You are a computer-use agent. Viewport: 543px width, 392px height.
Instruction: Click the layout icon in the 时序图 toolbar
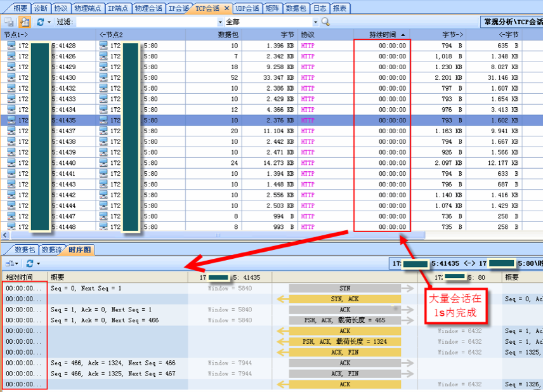[x=10, y=263]
